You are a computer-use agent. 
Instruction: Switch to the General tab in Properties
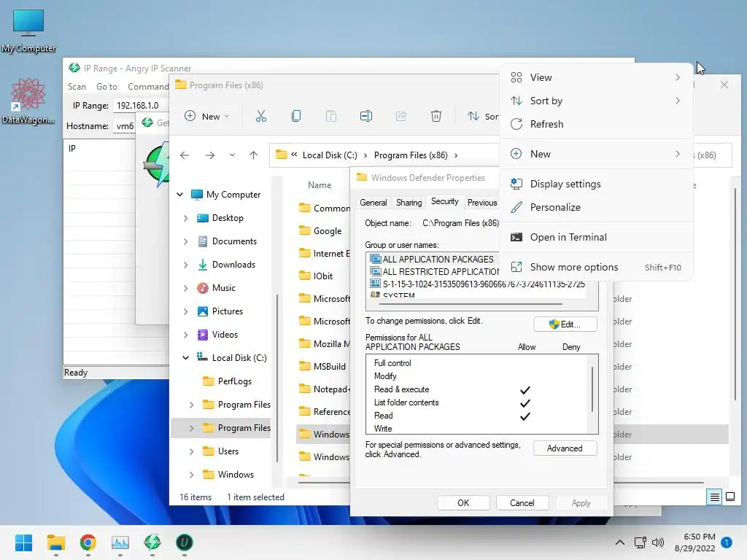click(x=373, y=203)
